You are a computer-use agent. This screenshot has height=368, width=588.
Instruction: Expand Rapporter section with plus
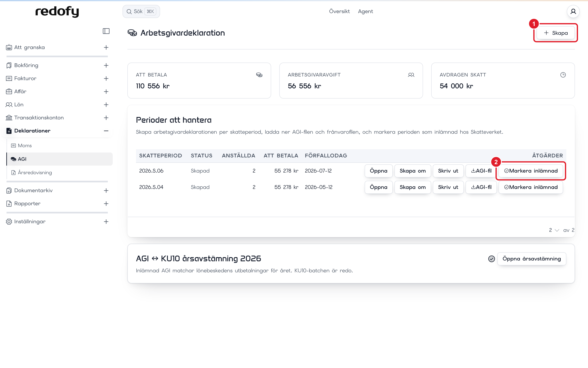pos(106,204)
